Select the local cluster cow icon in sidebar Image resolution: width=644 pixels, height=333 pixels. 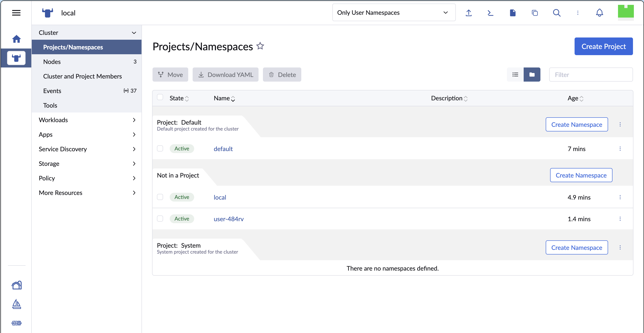click(16, 58)
